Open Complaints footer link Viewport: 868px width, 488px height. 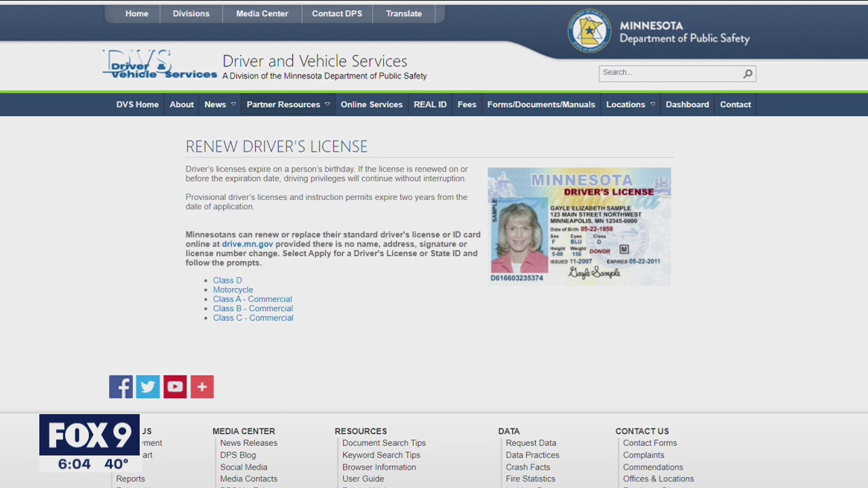[x=644, y=455]
